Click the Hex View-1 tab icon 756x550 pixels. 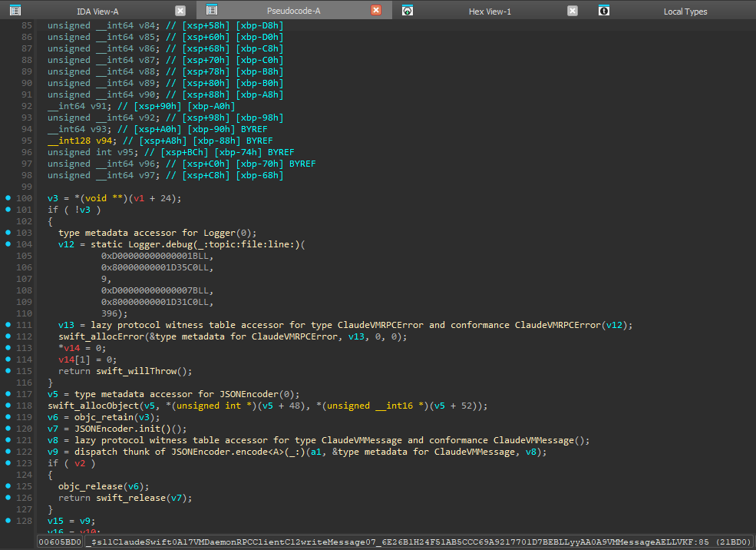point(408,11)
